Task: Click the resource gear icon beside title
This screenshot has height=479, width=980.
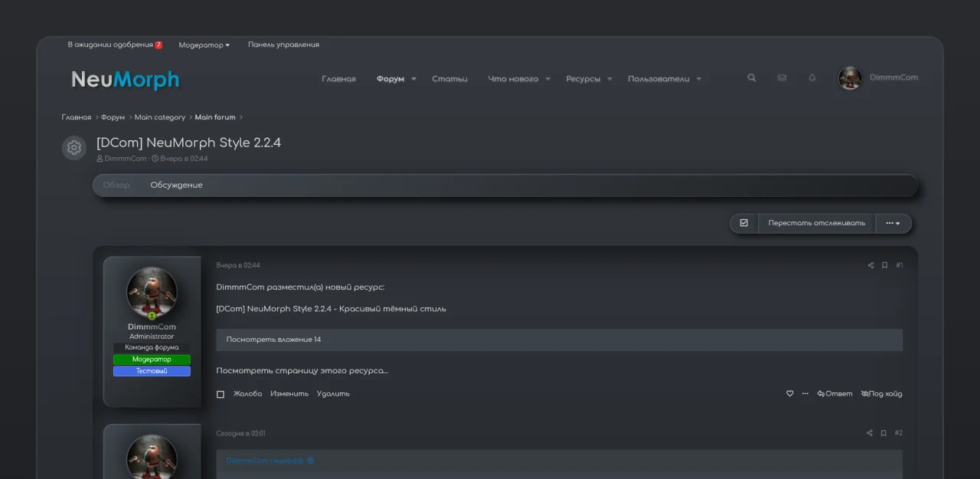Action: tap(74, 148)
